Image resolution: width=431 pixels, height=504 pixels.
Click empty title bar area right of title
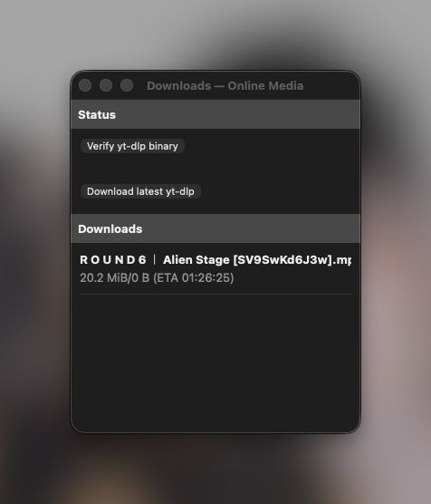[330, 86]
